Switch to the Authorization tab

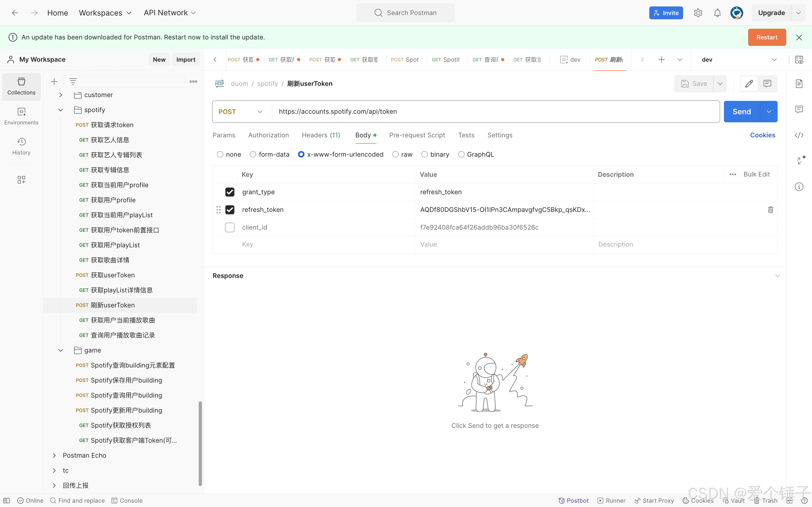point(269,135)
